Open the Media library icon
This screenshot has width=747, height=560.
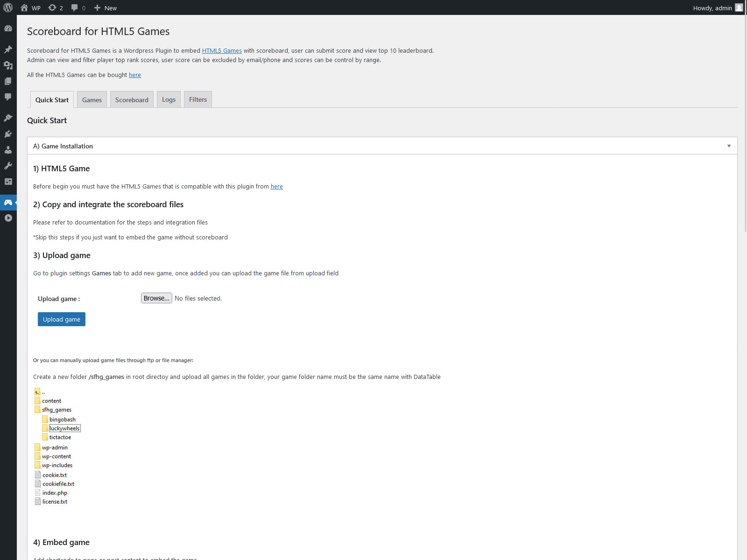point(8,65)
